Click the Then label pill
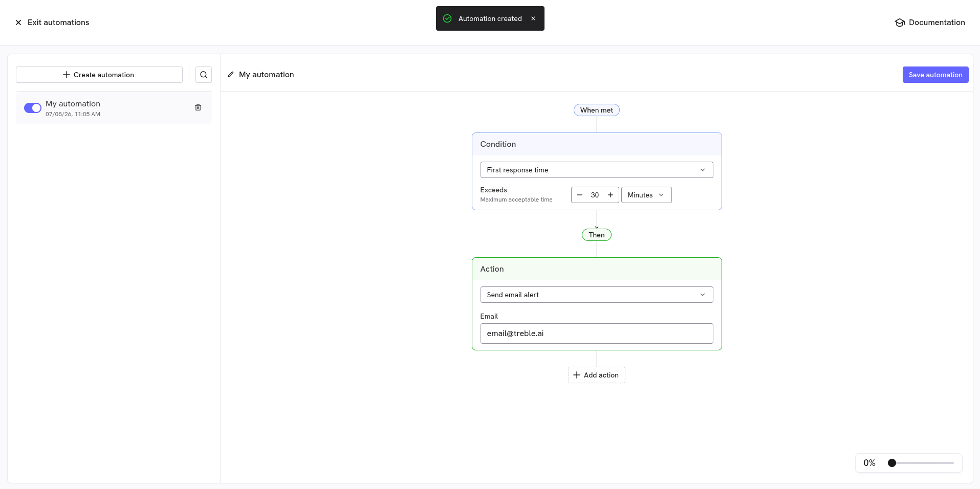The width and height of the screenshot is (980, 489). pos(597,235)
